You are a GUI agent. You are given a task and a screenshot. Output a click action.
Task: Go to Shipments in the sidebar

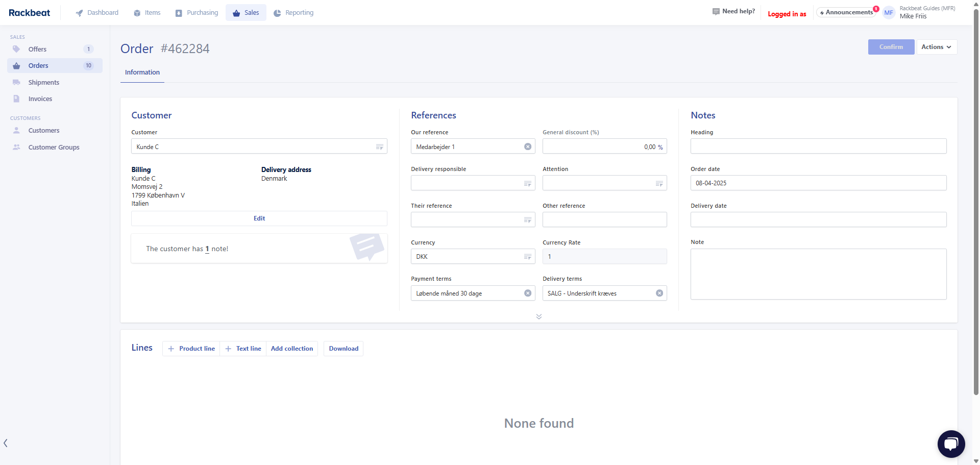coord(43,82)
